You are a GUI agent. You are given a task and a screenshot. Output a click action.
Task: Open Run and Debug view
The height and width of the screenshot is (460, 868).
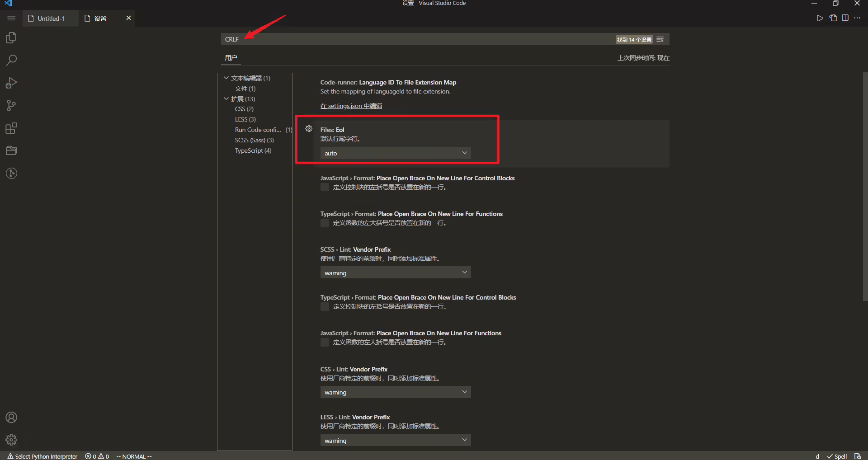point(11,83)
